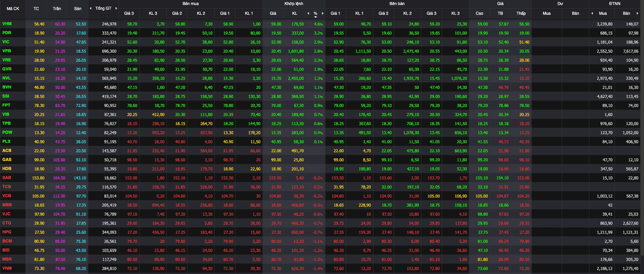This screenshot has width=644, height=274.
Task: Open stock symbol VIB
Action: [x=6, y=114]
